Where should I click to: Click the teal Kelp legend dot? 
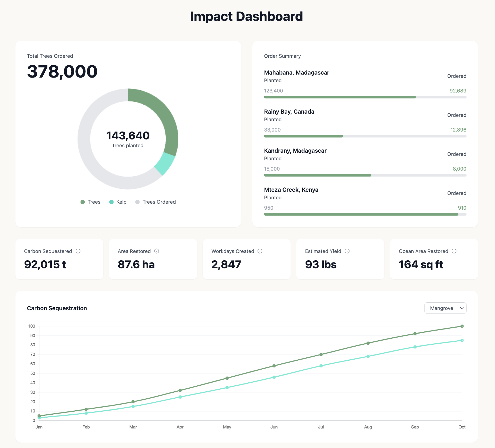[x=112, y=202]
